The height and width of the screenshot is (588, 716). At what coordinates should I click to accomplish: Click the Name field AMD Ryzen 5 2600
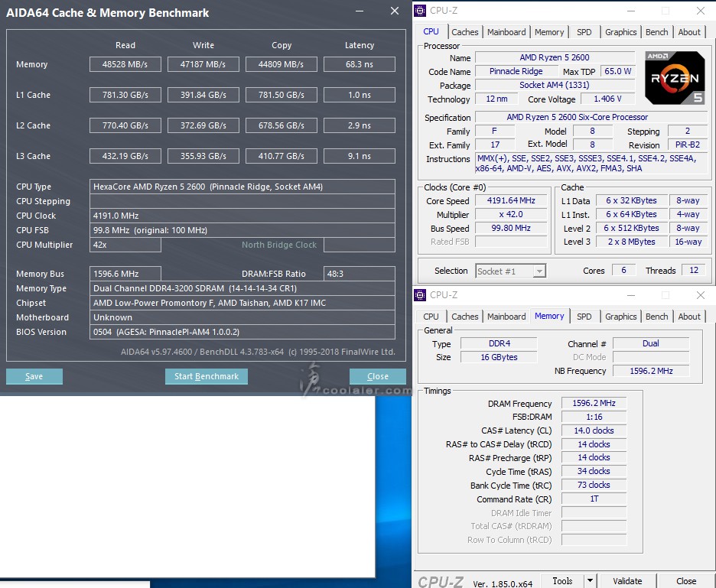(555, 57)
